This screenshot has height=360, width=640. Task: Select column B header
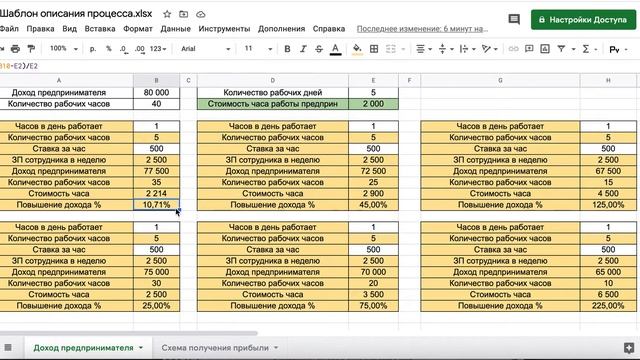(x=156, y=80)
